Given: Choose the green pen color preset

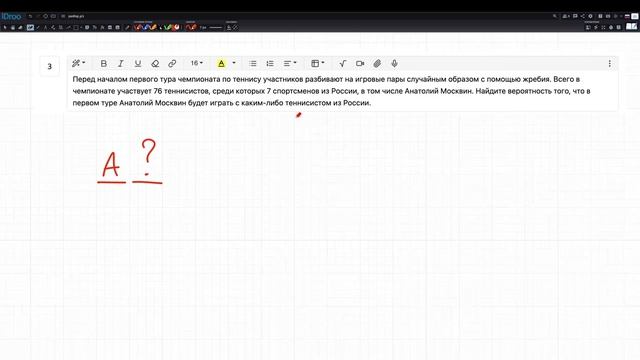Looking at the screenshot, I should [167, 27].
